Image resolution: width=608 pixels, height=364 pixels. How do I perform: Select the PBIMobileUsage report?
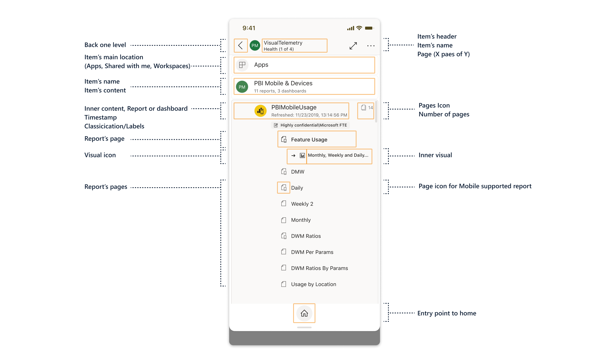click(x=291, y=111)
